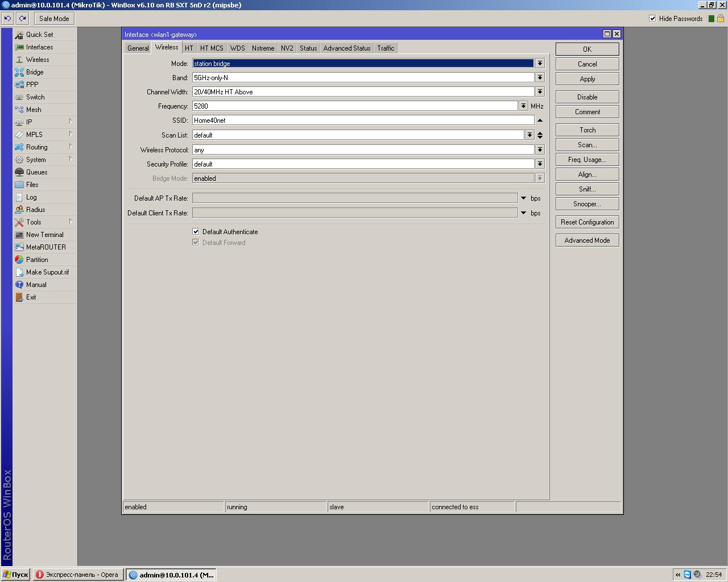Click the Routing icon in the sidebar
Image resolution: width=728 pixels, height=582 pixels.
point(19,147)
